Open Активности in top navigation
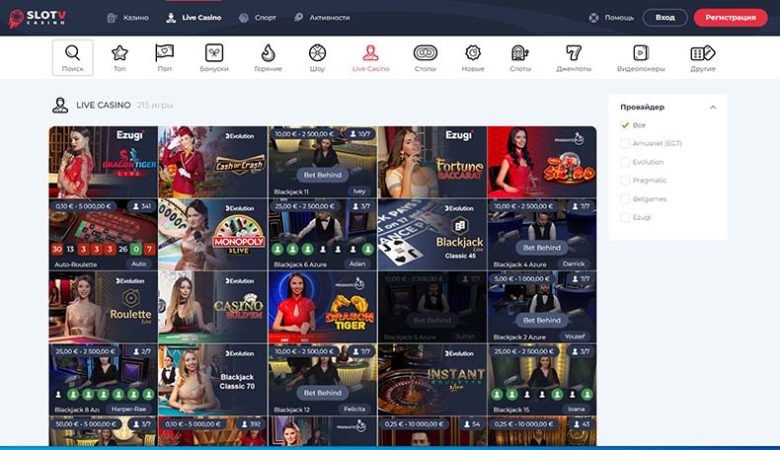 point(322,18)
